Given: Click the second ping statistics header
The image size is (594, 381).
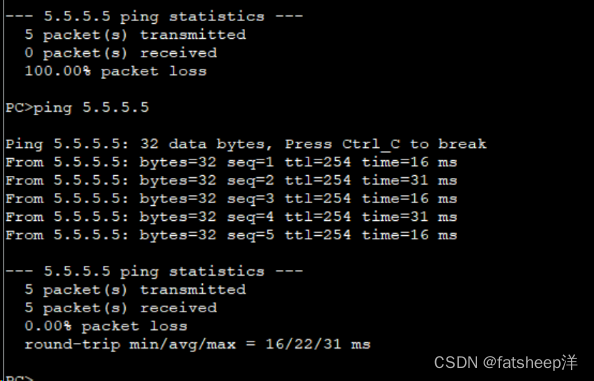Looking at the screenshot, I should (154, 271).
